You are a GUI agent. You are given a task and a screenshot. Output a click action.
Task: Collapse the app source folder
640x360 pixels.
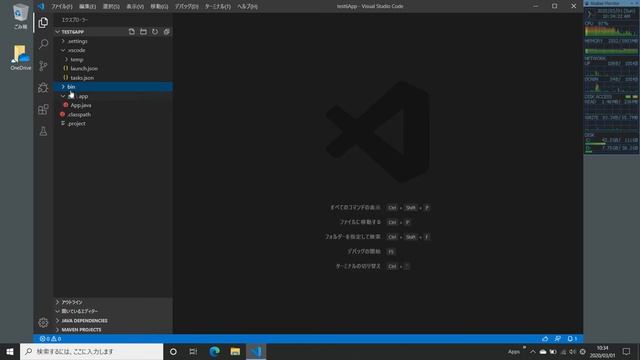pos(113,96)
